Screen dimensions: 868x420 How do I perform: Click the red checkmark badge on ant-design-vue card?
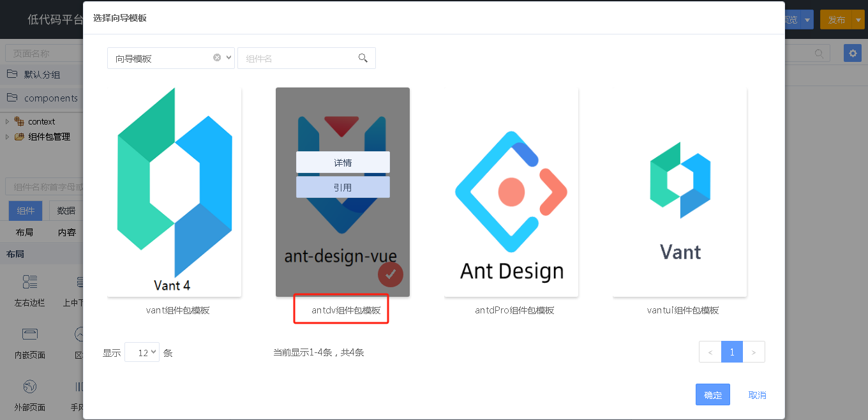pos(391,274)
